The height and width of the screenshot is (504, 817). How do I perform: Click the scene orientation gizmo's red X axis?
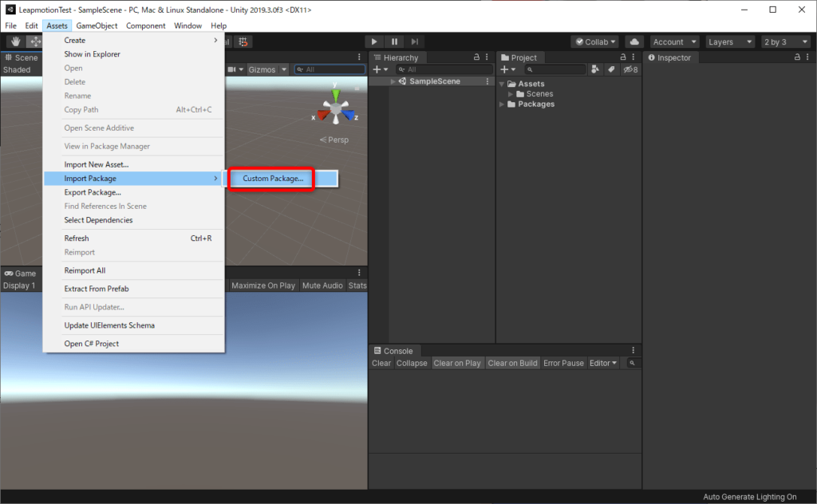[x=324, y=115]
